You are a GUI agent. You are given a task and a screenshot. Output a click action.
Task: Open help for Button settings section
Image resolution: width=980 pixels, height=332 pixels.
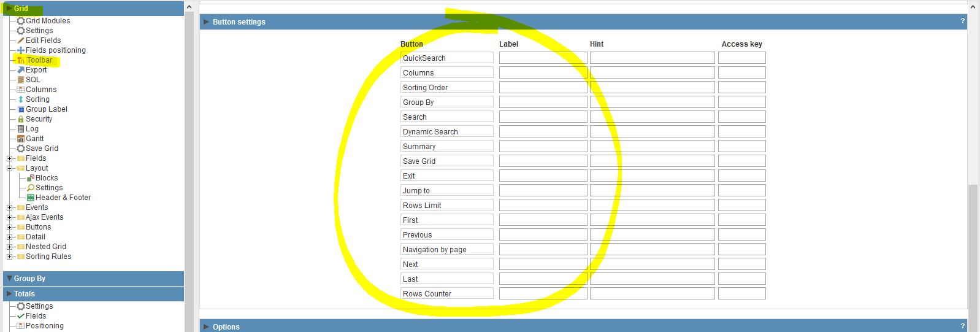(962, 21)
